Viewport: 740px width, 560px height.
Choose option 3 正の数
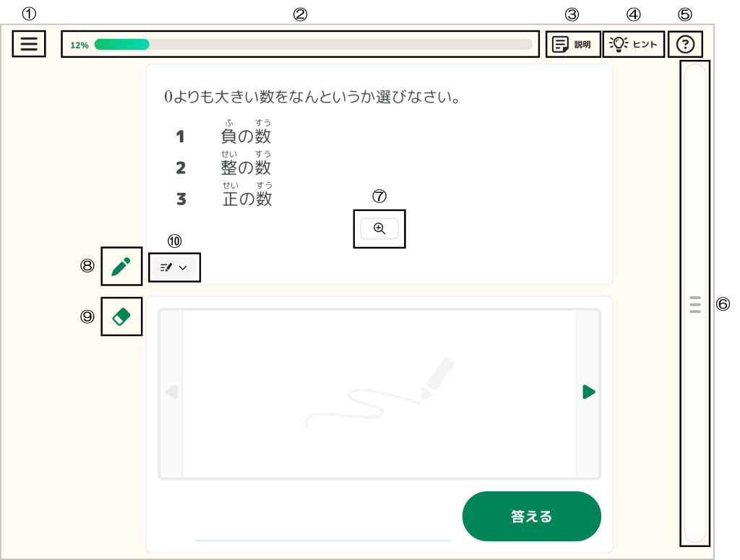coord(224,195)
